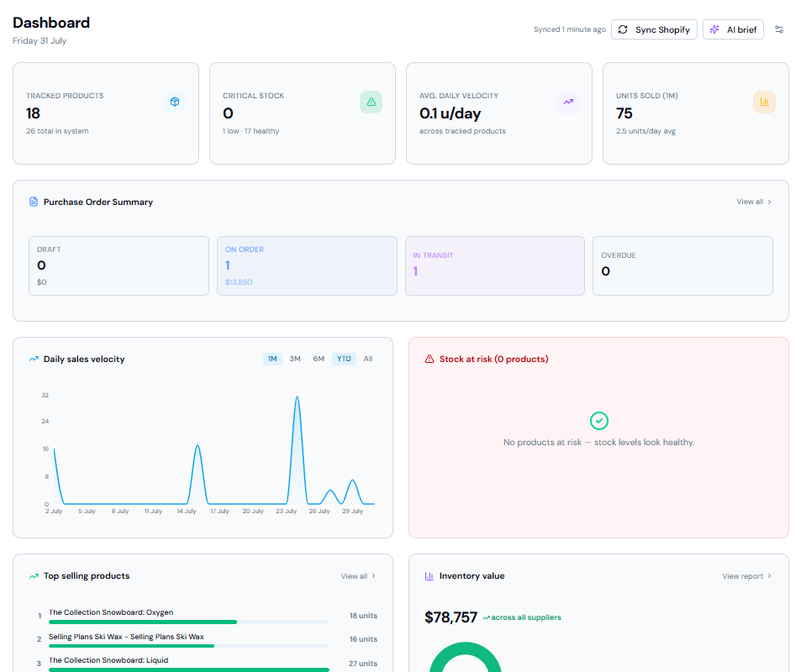Click the 16 units label
Image resolution: width=801 pixels, height=672 pixels.
click(x=363, y=639)
